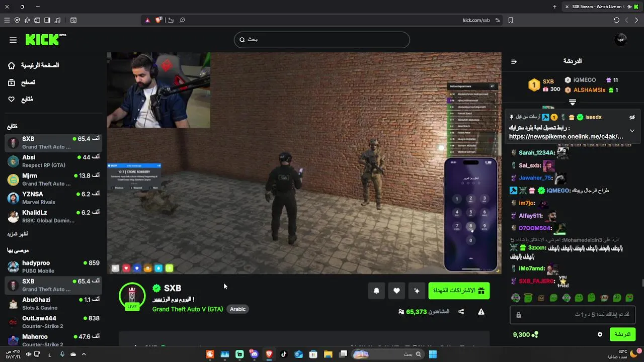Bookmark this page icon
Viewport: 644px width, 362px height.
511,20
